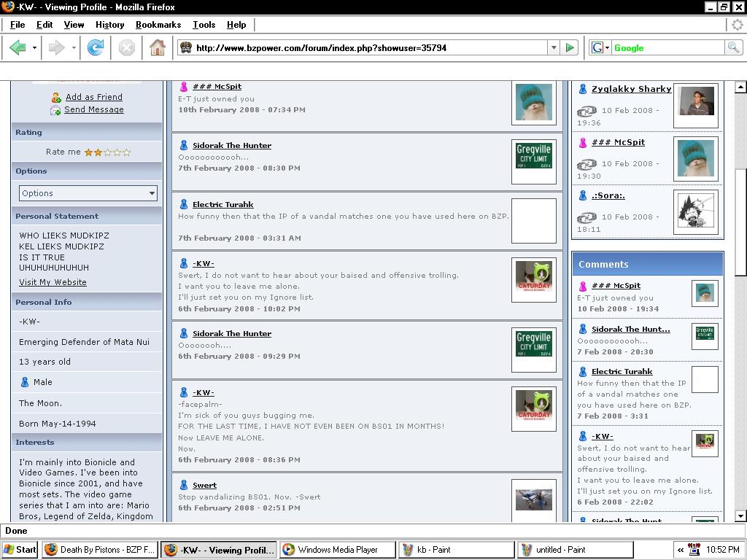Click the Firefox icon on Death By Pistons taskbar button
Viewport: 747px width, 560px height.
[50, 550]
